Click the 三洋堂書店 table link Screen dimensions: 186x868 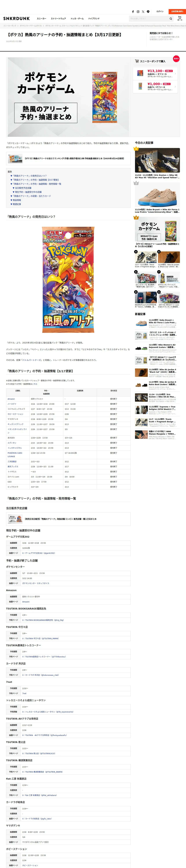[x=12, y=462]
